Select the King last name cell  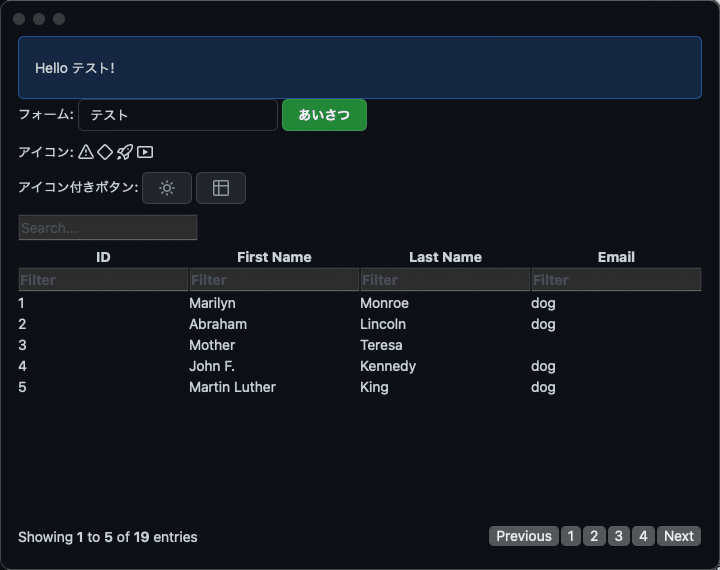point(374,387)
